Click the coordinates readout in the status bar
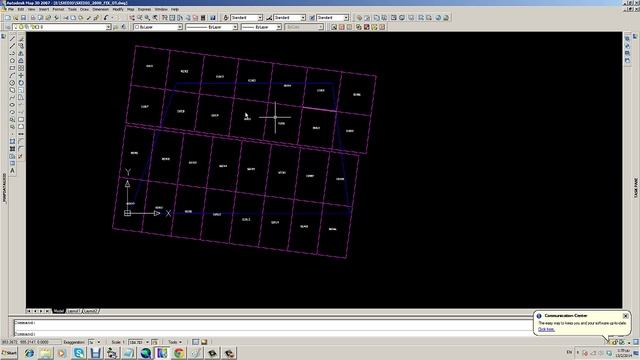 pos(31,342)
